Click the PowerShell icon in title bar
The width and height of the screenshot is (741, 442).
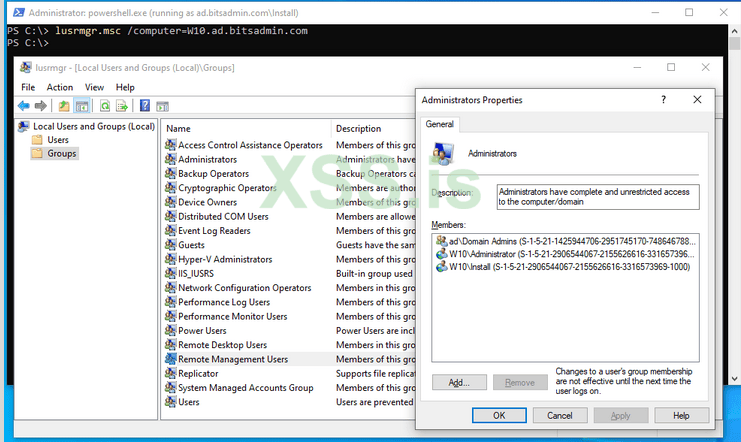click(18, 12)
